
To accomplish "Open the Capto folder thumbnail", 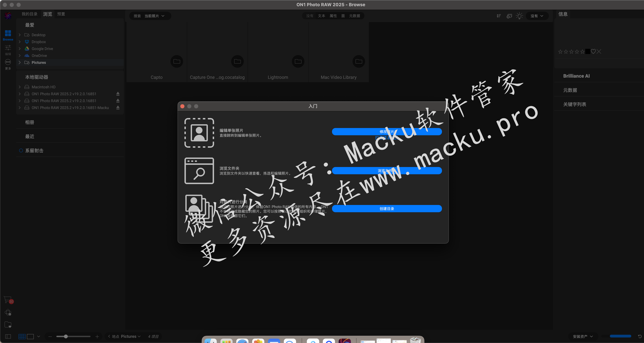I will 157,52.
